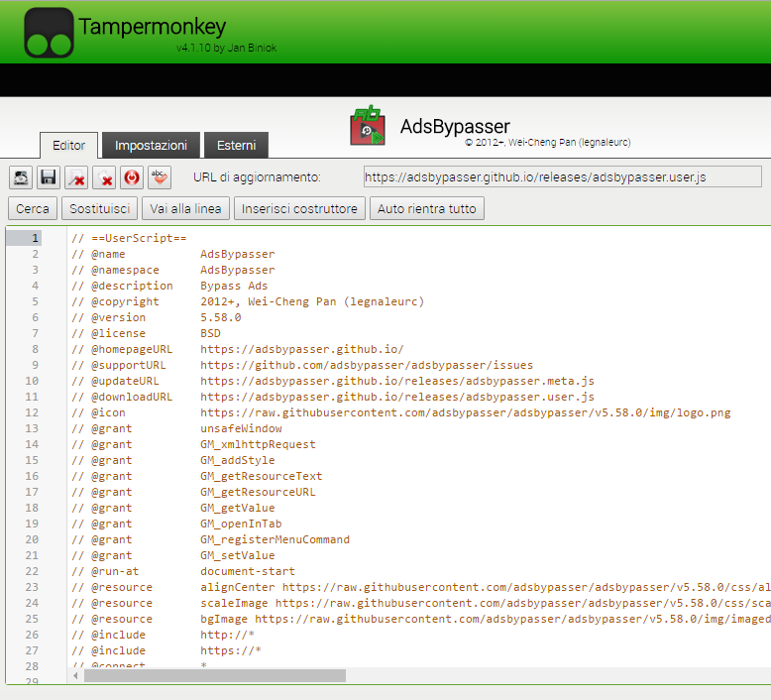Click the @name AdsBypasser value
The height and width of the screenshot is (700, 771).
[x=238, y=254]
